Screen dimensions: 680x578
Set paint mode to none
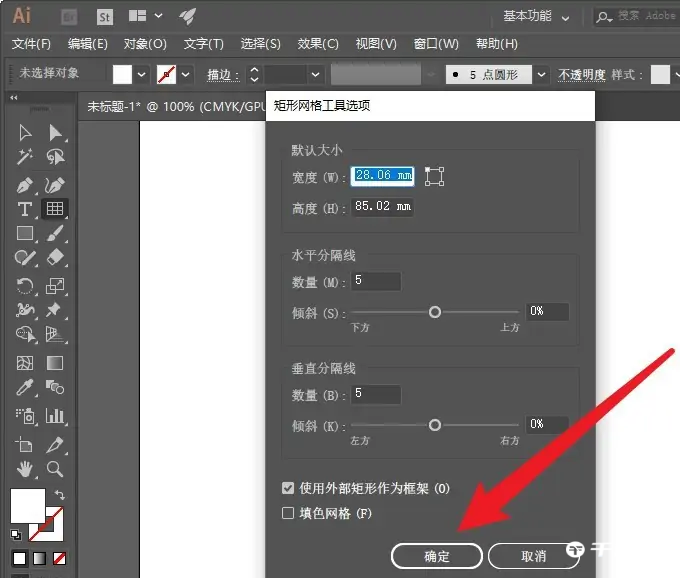[x=59, y=558]
